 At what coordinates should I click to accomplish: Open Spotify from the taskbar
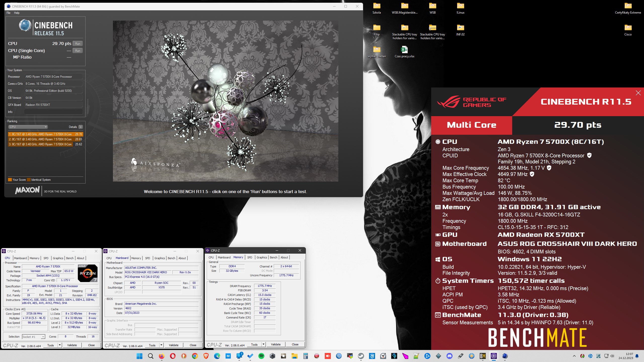261,356
